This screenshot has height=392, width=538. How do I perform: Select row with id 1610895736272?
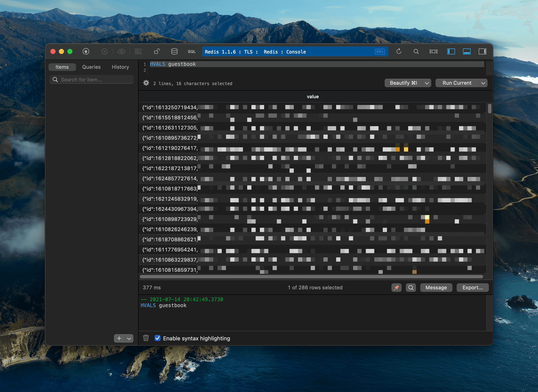point(312,138)
